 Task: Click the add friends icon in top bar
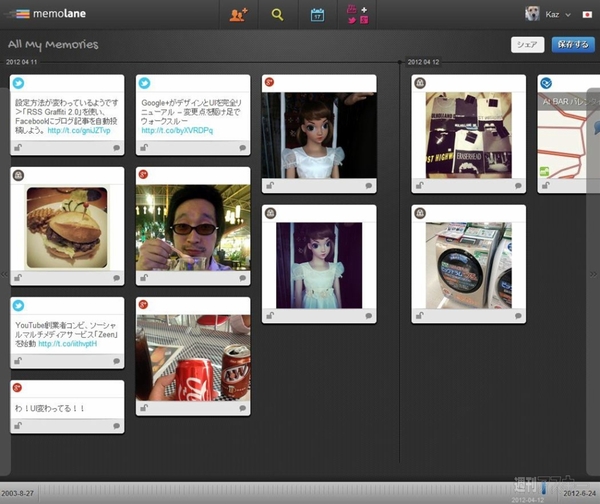(238, 15)
